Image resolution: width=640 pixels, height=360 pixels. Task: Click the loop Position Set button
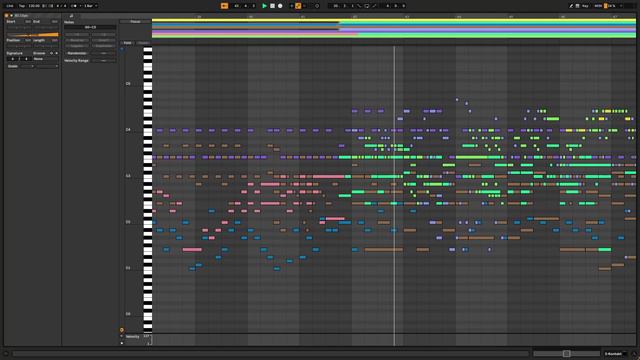(x=28, y=40)
